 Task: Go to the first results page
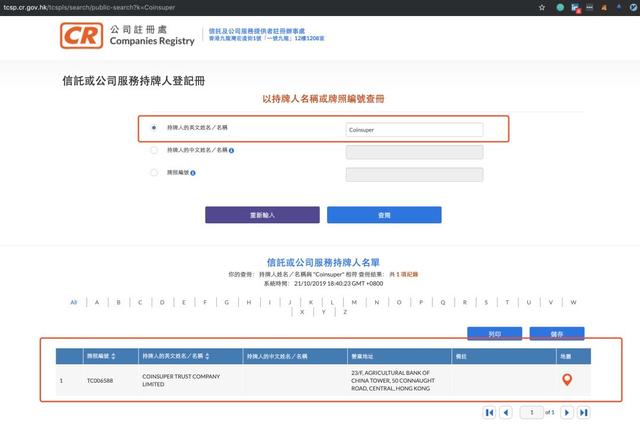489,412
